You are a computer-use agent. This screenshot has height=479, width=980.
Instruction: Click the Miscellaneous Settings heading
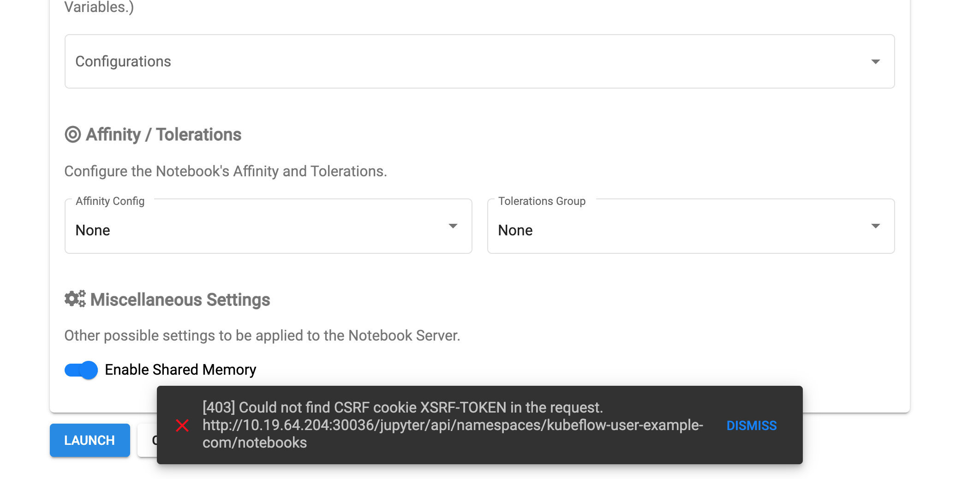(180, 300)
